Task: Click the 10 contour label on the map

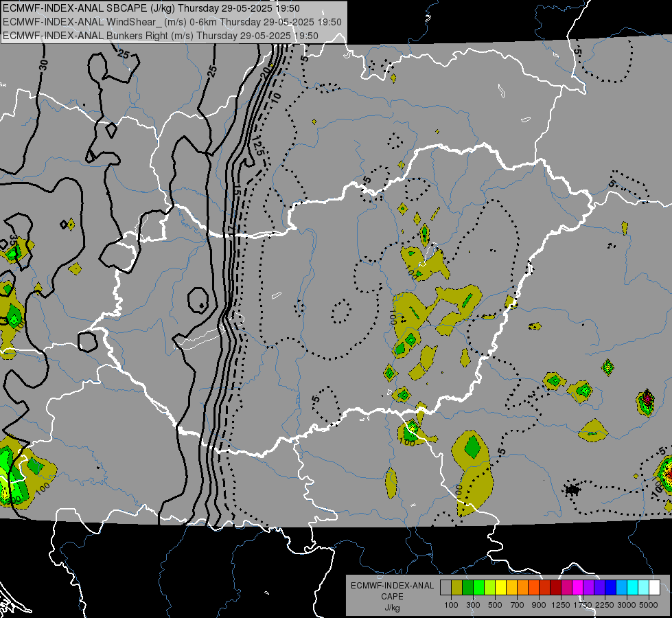Action: (276, 97)
